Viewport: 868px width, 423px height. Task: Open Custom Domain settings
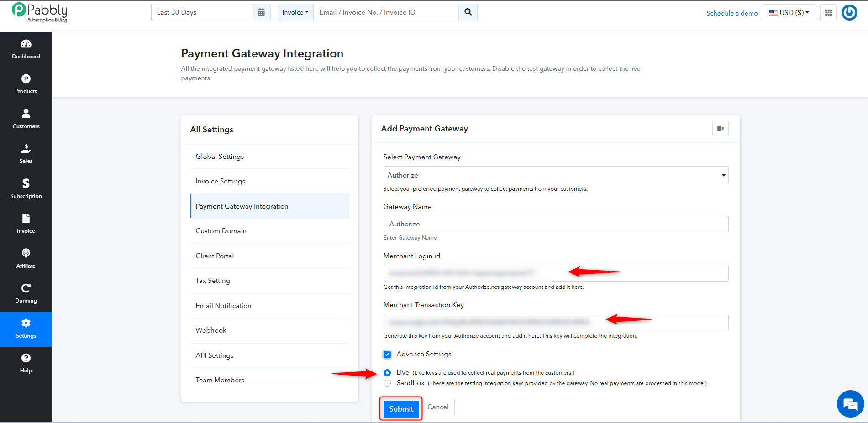270,231
